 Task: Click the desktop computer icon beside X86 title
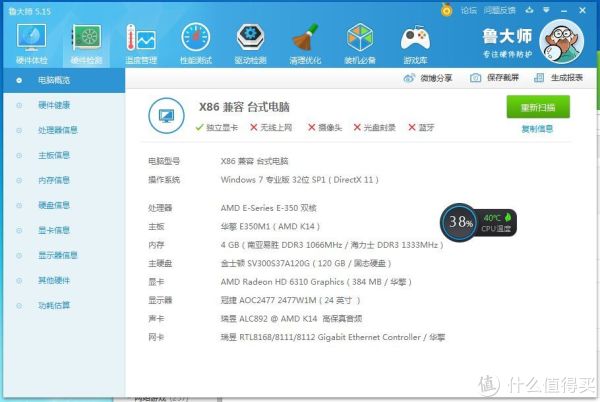click(166, 116)
